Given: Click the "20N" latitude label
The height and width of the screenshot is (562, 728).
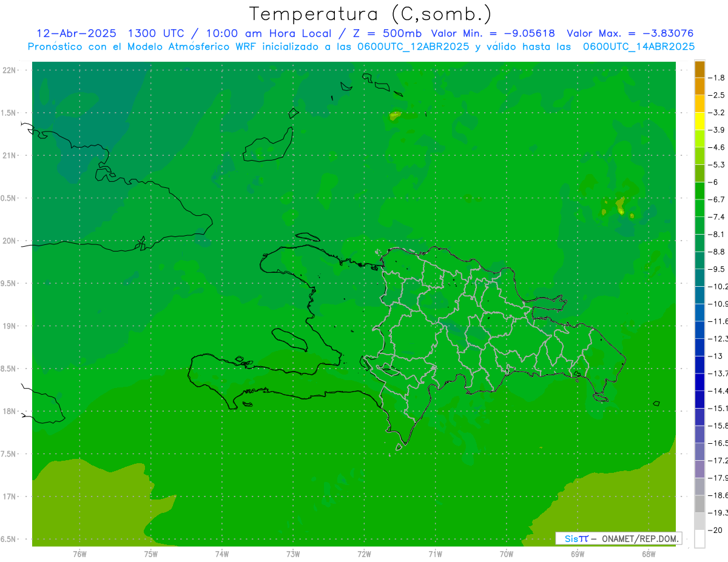Looking at the screenshot, I should coord(9,241).
